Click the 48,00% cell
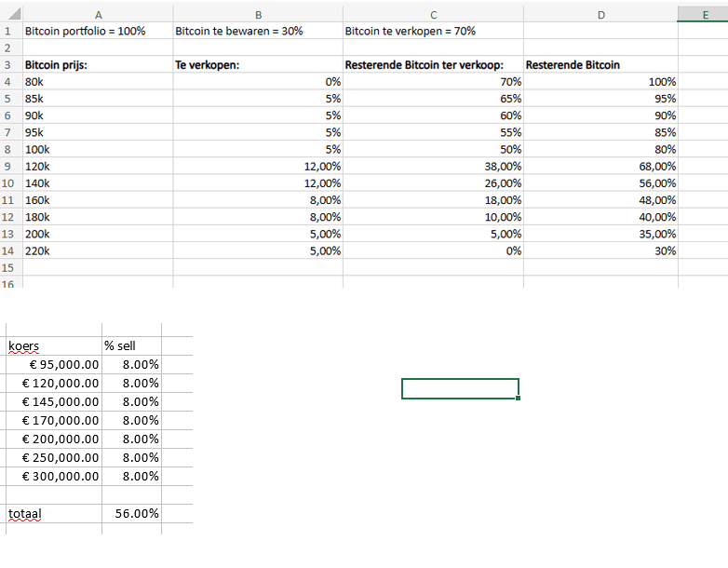 600,200
